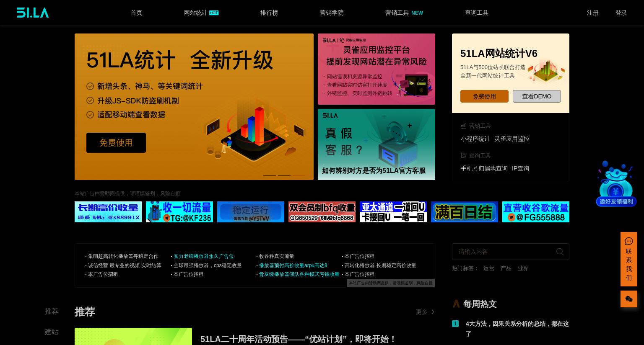The height and width of the screenshot is (345, 644).
Task: Select the second carousel indicator dash
Action: pos(284,175)
